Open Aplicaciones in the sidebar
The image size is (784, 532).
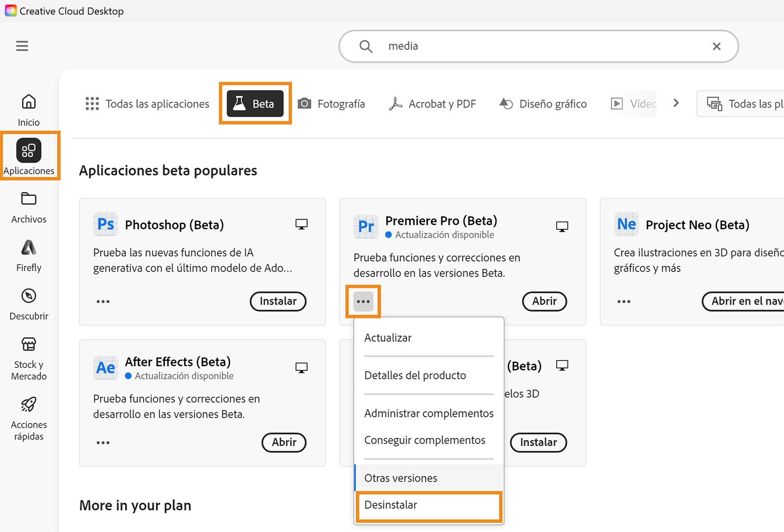click(x=29, y=156)
